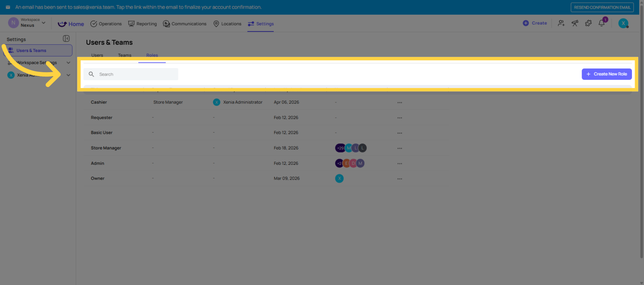This screenshot has width=644, height=285.
Task: Click the Store Manager member avatars
Action: [x=351, y=148]
